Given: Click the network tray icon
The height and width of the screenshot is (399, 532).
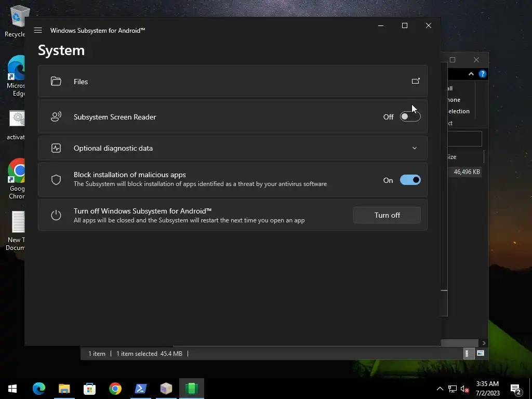Looking at the screenshot, I should pos(453,389).
